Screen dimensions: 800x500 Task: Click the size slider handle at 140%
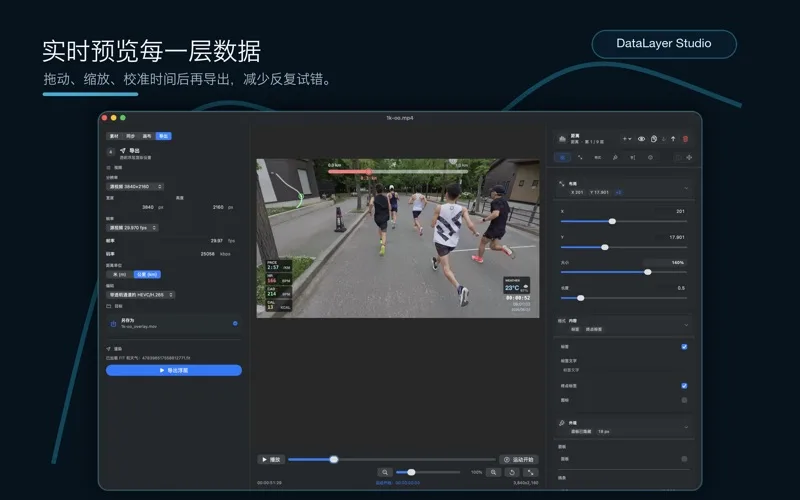(x=647, y=272)
